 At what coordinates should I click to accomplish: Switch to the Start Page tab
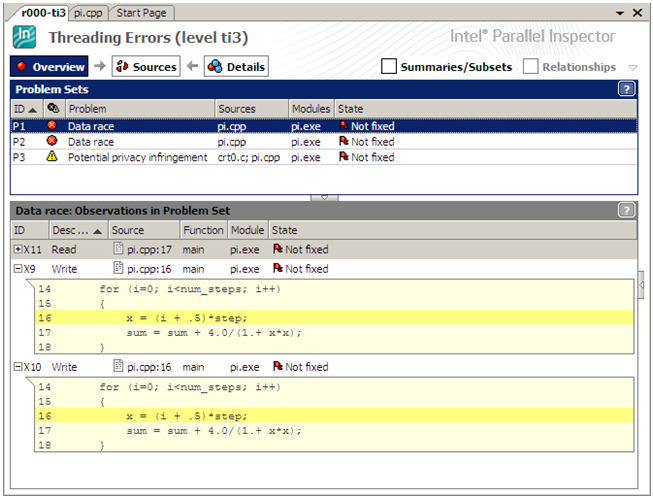141,13
